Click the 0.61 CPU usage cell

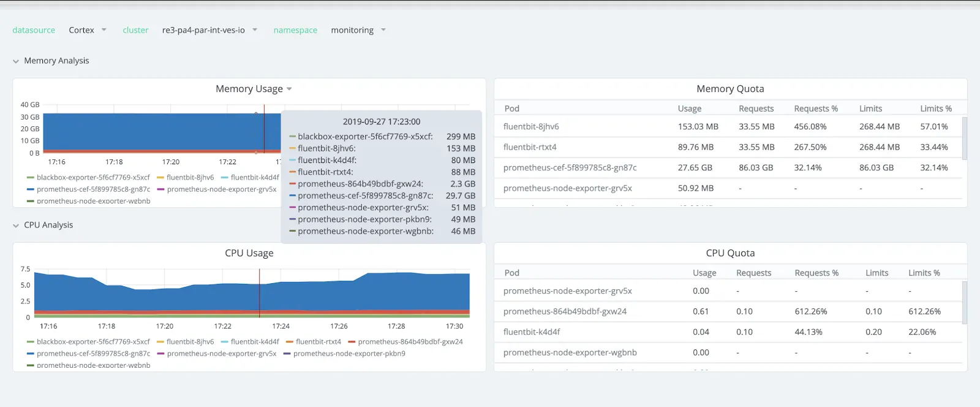[x=701, y=311]
